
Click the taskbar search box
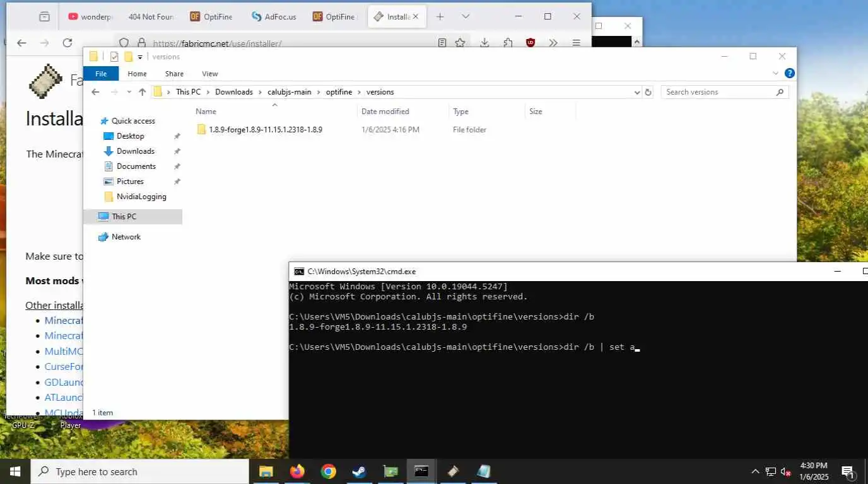click(139, 471)
